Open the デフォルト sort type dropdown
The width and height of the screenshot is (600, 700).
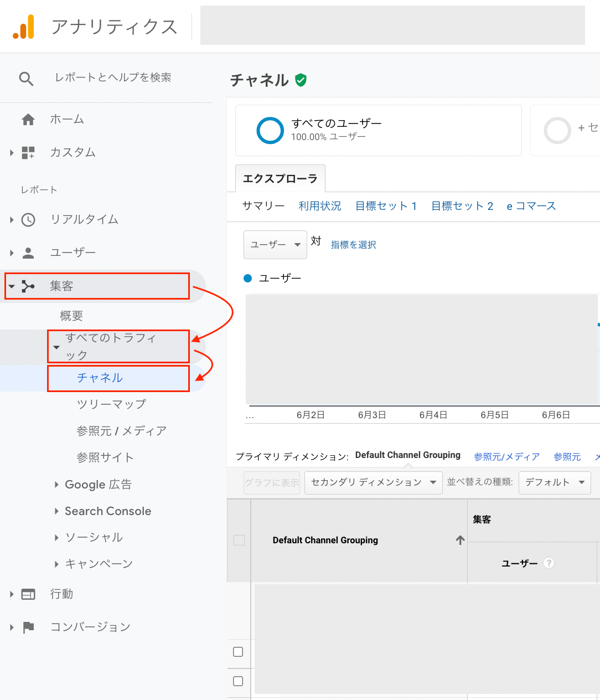555,482
